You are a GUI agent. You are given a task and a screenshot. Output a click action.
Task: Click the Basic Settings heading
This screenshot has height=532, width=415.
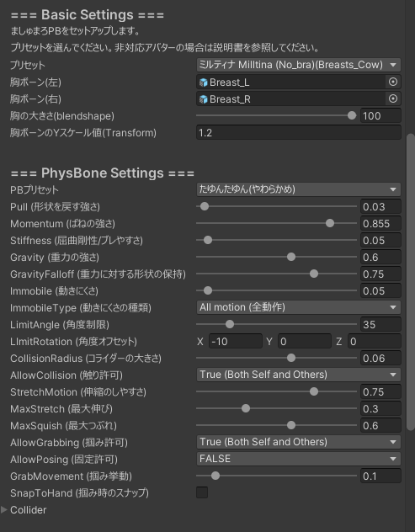tap(88, 15)
